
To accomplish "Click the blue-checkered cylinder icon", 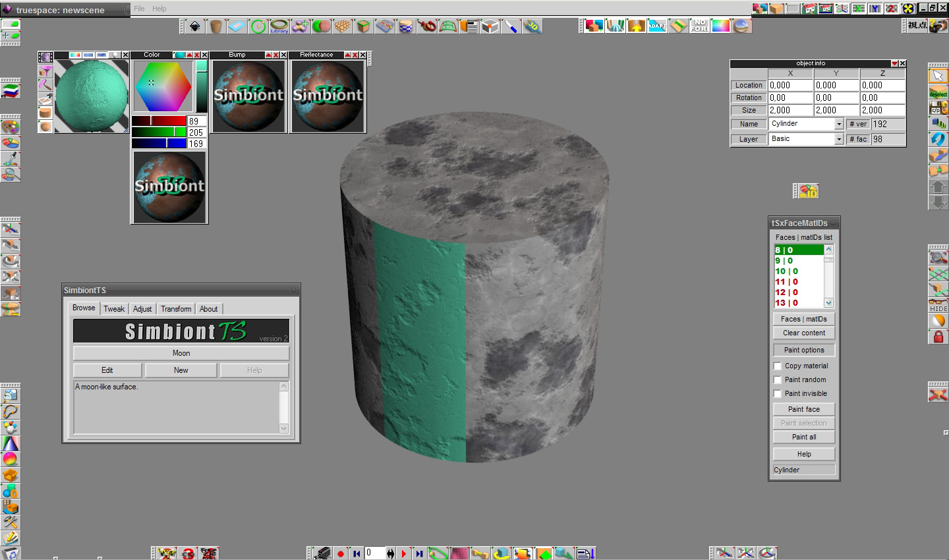I will pos(406,26).
